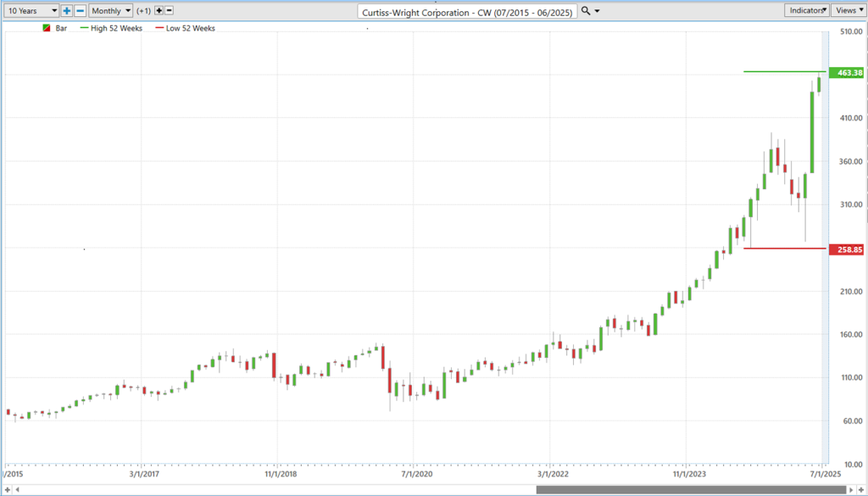Click the 3/1/2017 date axis label
This screenshot has width=868, height=496.
click(144, 475)
